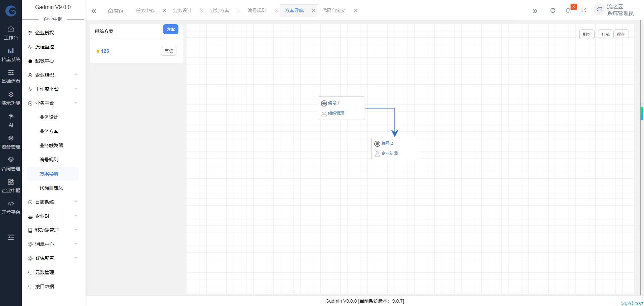Viewport: 644px width, 306px height.
Task: Click the notification bell icon
Action: tap(568, 11)
